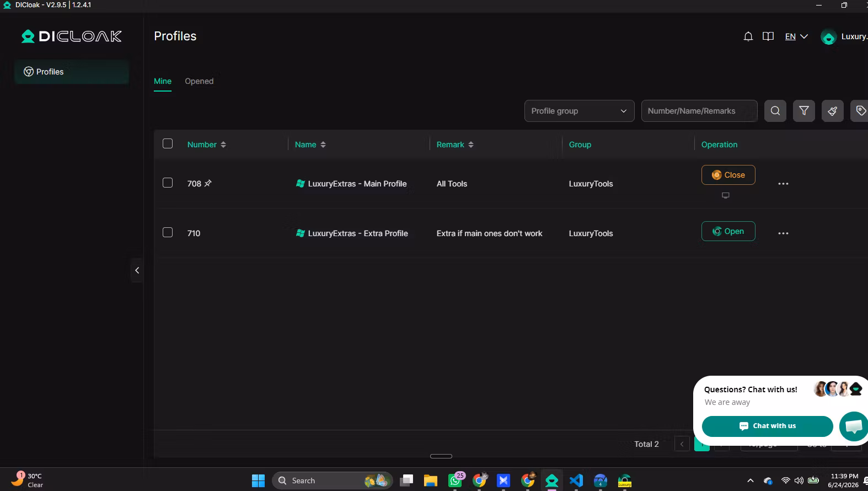Click the volume icon in system tray
The width and height of the screenshot is (868, 491).
799,481
